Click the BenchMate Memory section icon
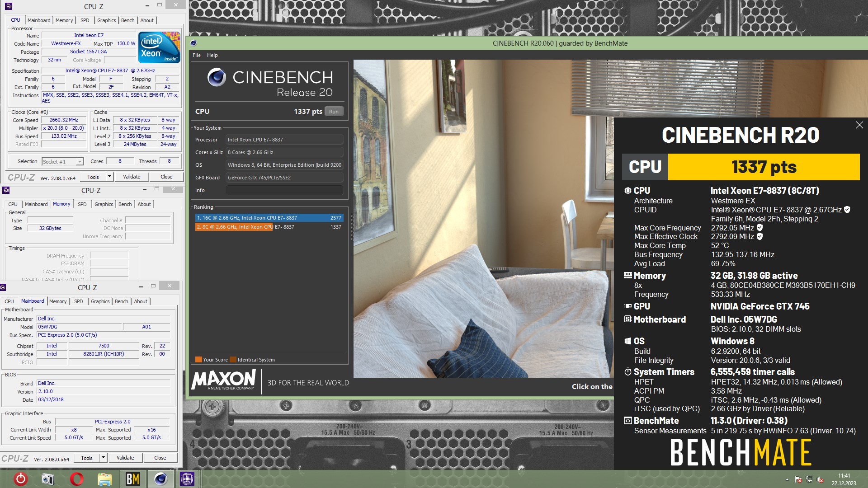868x488 pixels. 627,275
